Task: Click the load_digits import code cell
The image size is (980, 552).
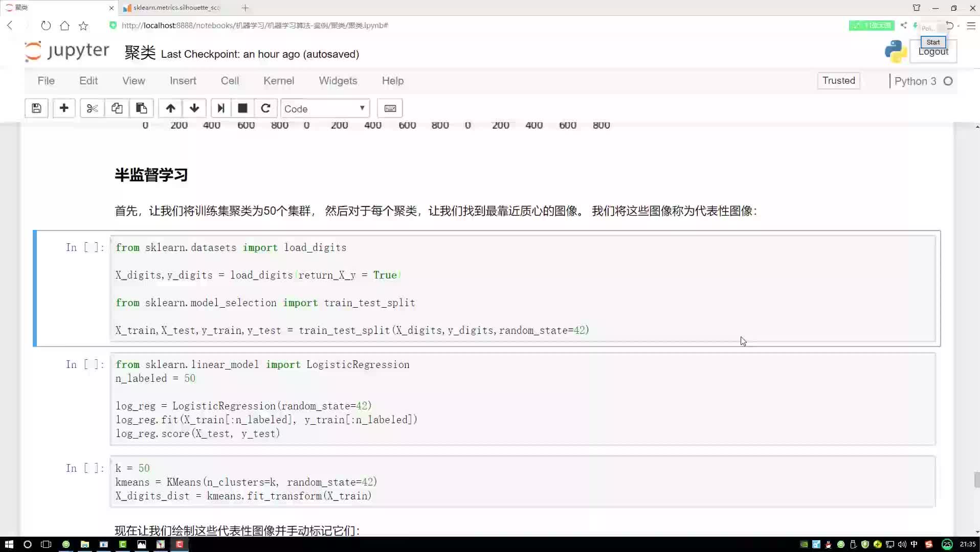Action: pyautogui.click(x=522, y=289)
